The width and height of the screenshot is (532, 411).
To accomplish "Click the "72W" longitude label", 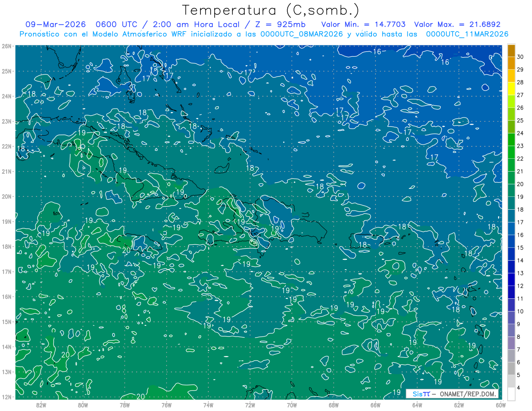I will tap(250, 404).
